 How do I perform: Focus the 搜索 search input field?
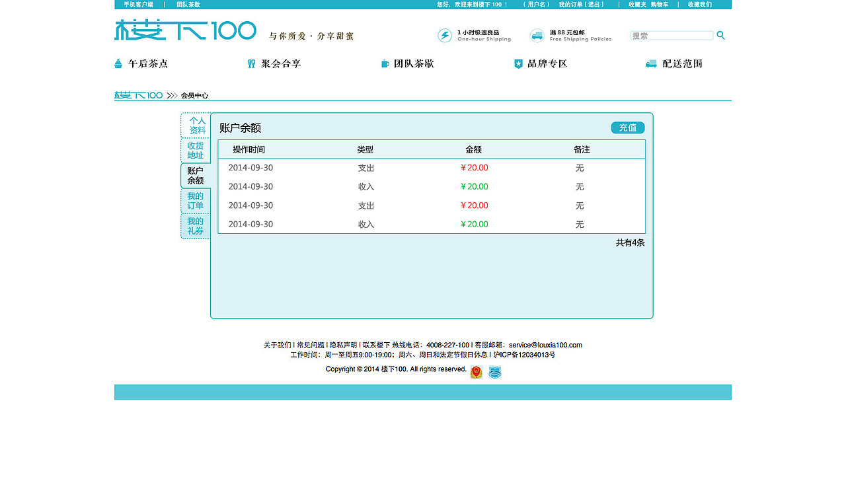(672, 36)
